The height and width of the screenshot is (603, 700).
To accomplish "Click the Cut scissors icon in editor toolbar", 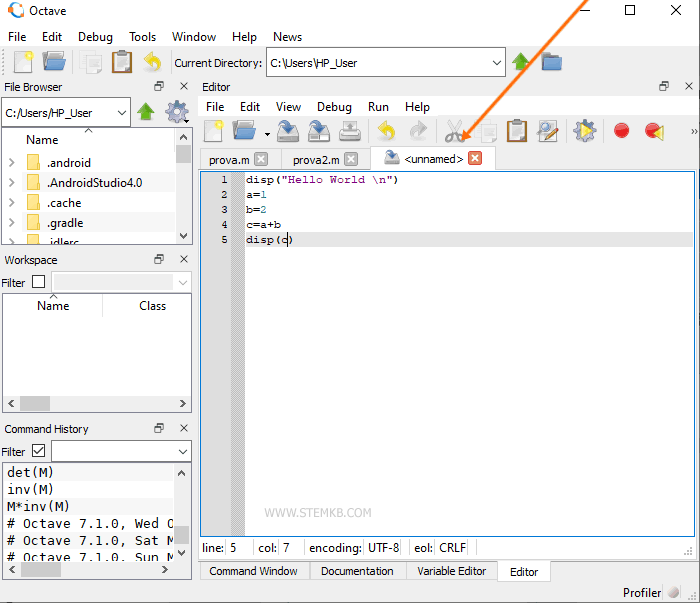I will tap(455, 131).
